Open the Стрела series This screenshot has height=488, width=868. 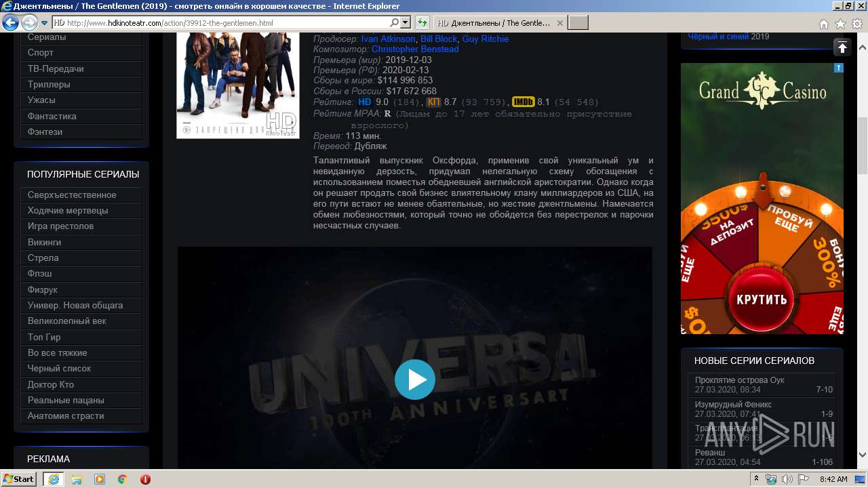click(81, 258)
